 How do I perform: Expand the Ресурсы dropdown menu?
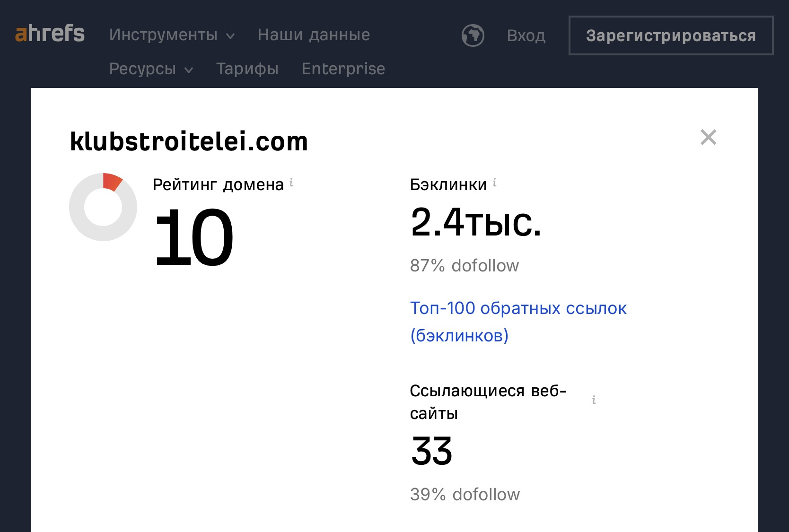[x=151, y=69]
